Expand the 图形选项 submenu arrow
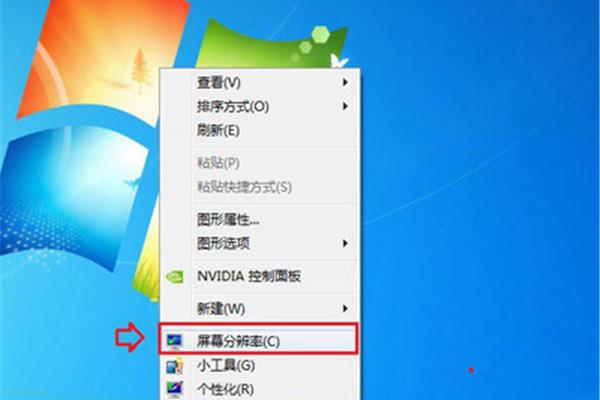 345,243
